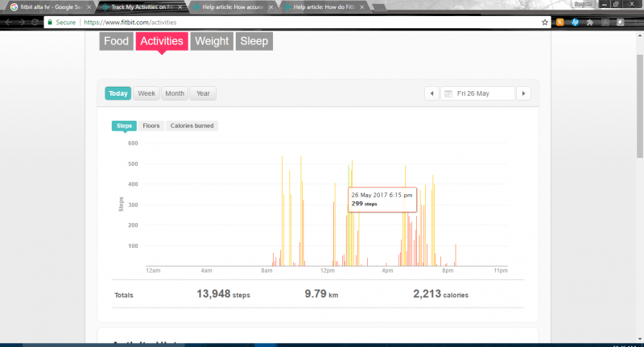Image resolution: width=644 pixels, height=347 pixels.
Task: Click the calendar icon in date field
Action: (x=448, y=93)
